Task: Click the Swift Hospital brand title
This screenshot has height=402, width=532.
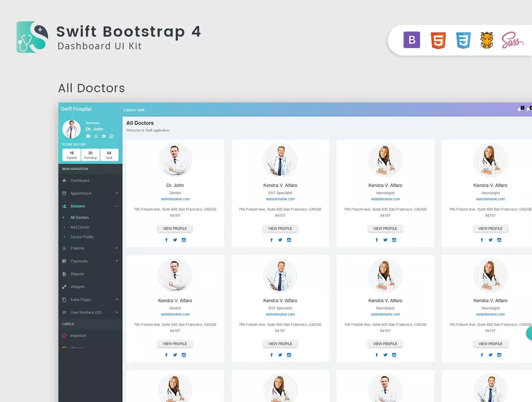Action: tap(76, 109)
